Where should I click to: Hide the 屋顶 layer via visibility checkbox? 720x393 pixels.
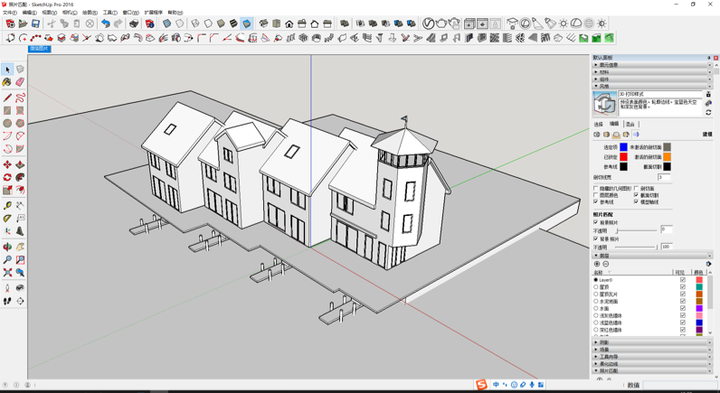682,287
